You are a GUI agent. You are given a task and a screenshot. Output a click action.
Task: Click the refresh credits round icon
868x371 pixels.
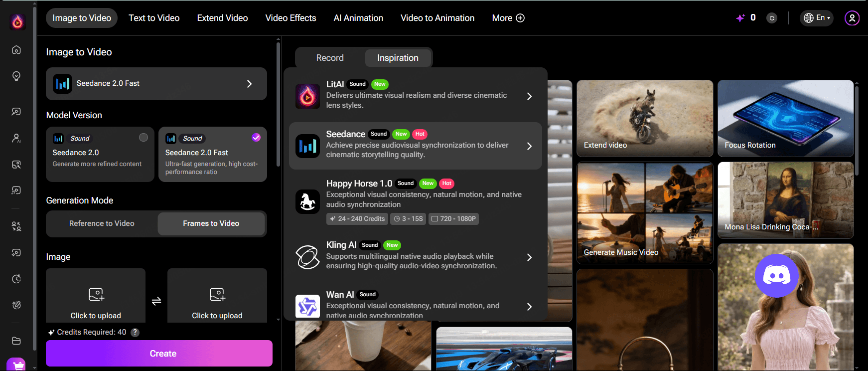(772, 18)
